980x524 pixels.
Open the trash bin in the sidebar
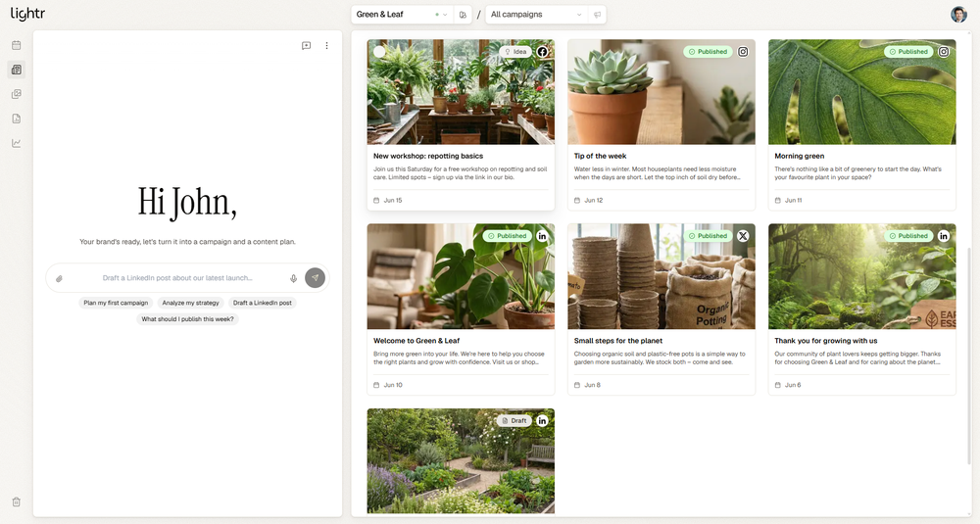coord(17,501)
